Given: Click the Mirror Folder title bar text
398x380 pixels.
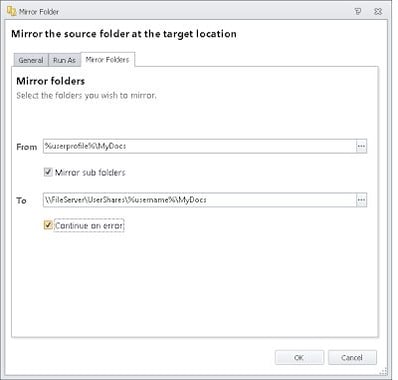Looking at the screenshot, I should click(39, 12).
